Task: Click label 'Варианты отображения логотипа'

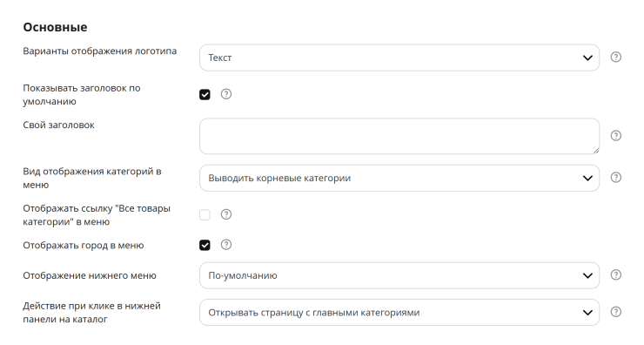Action: click(x=100, y=51)
